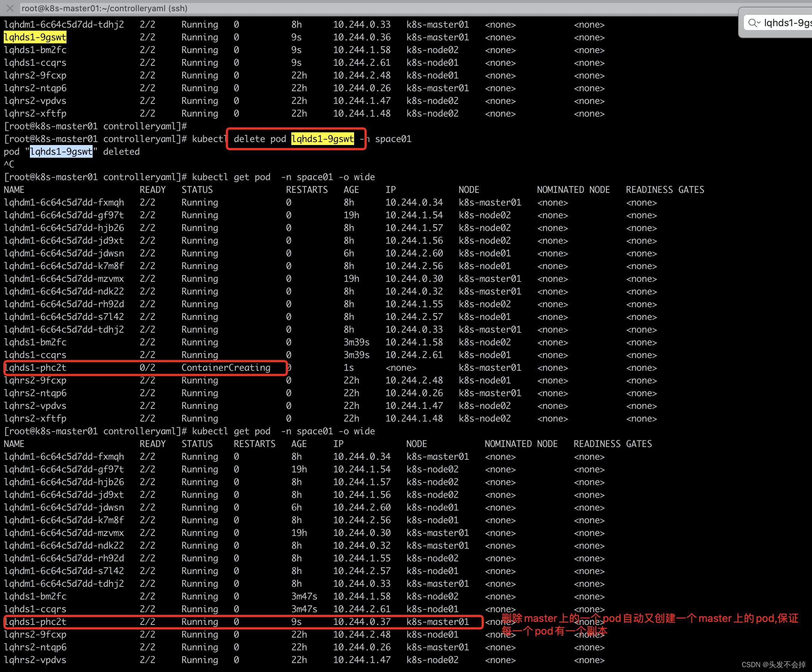This screenshot has width=812, height=672.
Task: Select the root@k8s-master01 controlleryaml tab title
Action: click(105, 8)
